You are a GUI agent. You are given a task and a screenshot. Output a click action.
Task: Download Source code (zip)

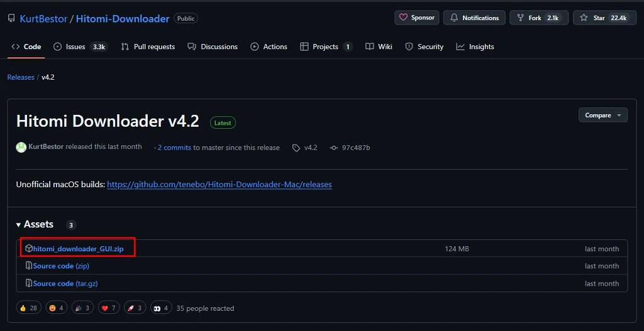[61, 266]
